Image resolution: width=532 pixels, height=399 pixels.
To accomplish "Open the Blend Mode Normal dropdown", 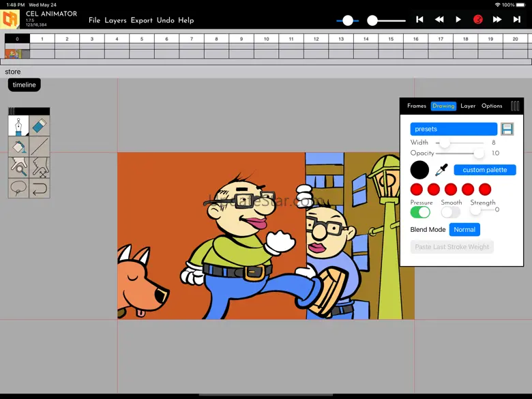I will [x=464, y=230].
